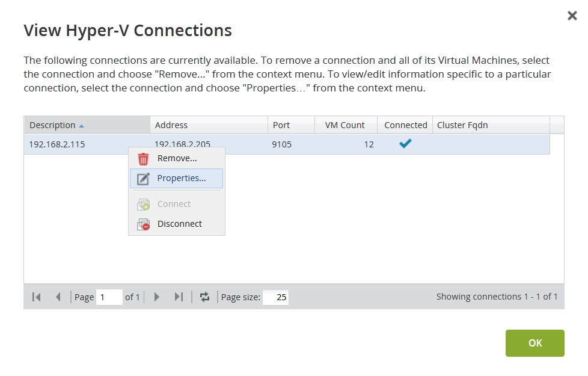
Task: Sort by the Port column header
Action: 292,125
